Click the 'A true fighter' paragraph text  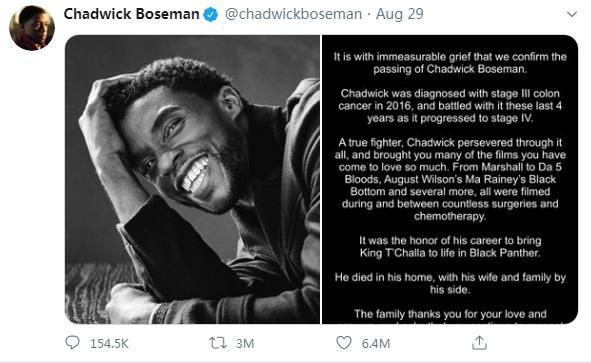(x=450, y=179)
